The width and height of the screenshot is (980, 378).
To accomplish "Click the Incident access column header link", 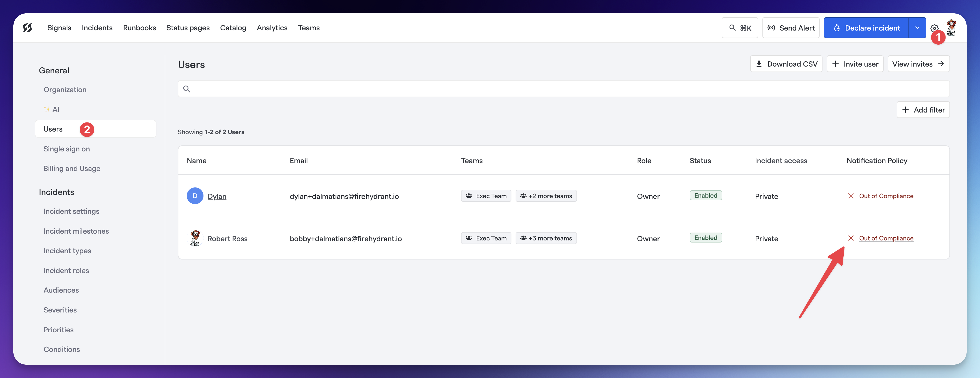I will tap(781, 161).
